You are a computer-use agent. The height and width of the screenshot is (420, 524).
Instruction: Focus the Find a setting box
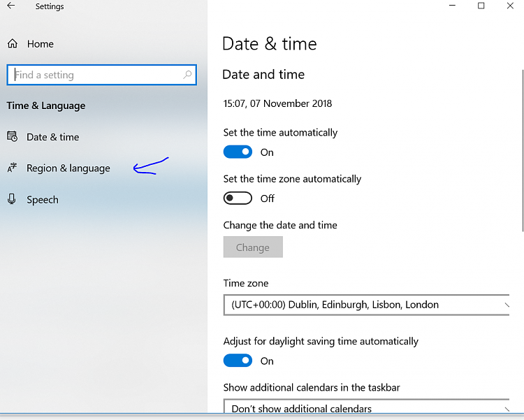click(x=101, y=75)
